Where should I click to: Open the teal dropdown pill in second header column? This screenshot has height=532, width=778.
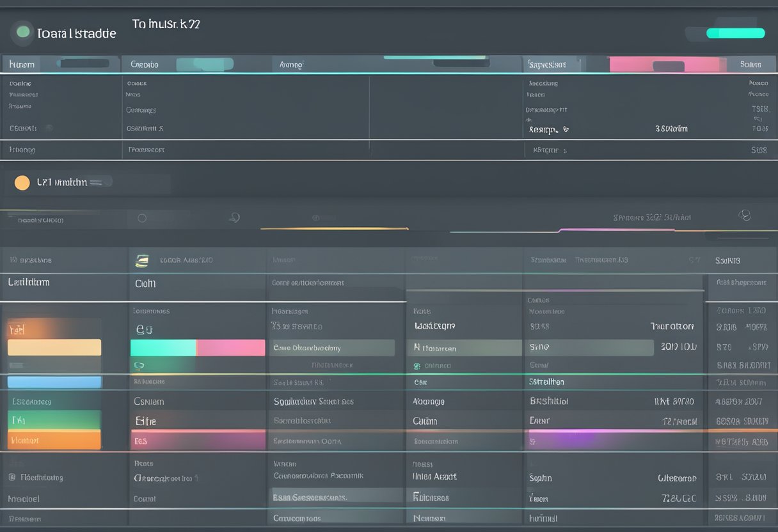pyautogui.click(x=205, y=64)
